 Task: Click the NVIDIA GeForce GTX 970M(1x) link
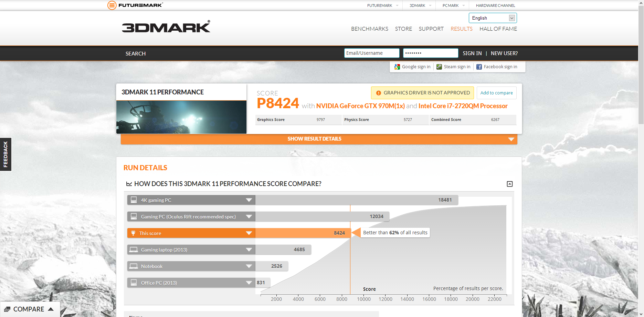(x=360, y=106)
